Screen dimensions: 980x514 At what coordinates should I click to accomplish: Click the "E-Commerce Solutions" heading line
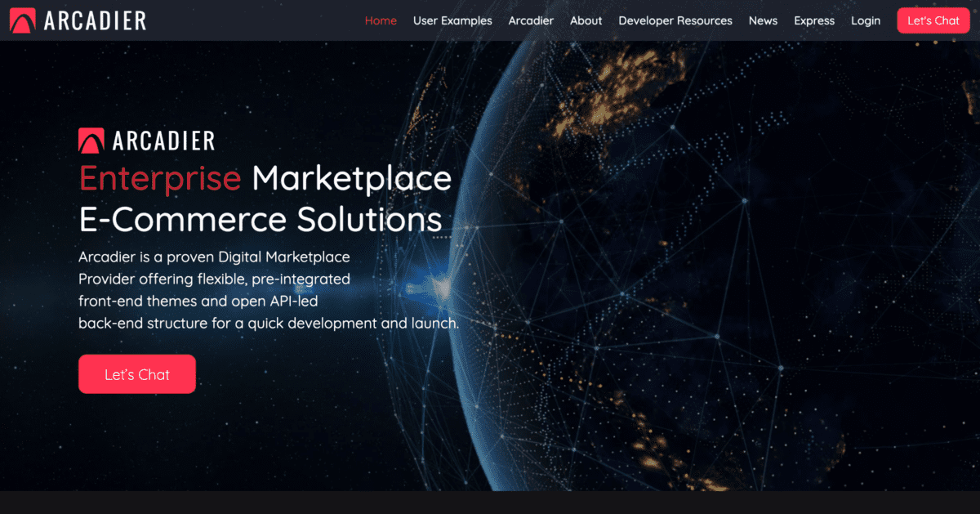(x=261, y=219)
